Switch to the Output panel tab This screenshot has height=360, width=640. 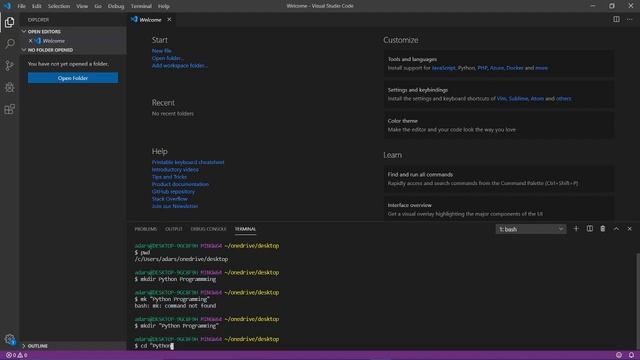[173, 229]
